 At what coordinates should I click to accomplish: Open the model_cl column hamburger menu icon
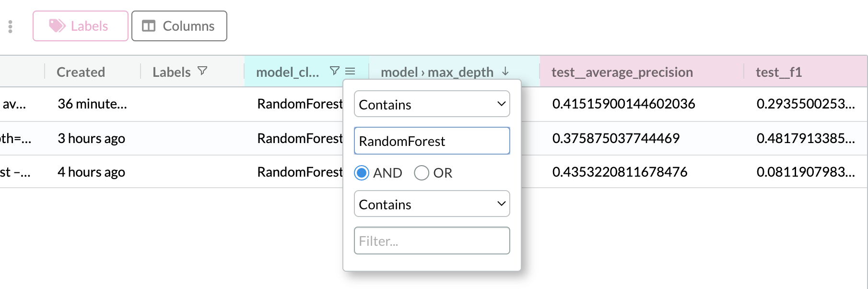(351, 71)
